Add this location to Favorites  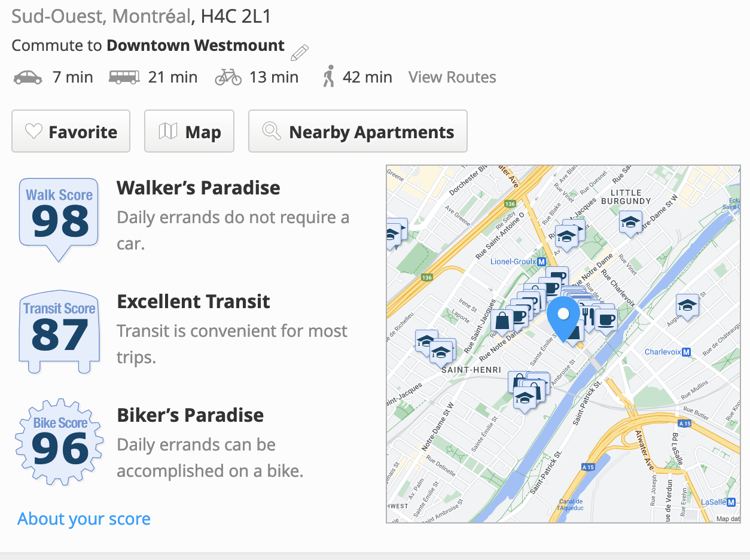71,132
